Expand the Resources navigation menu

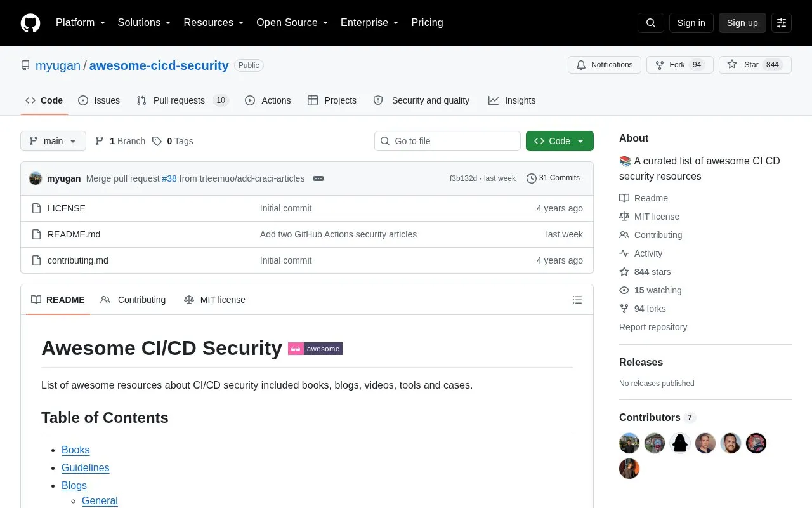[x=214, y=23]
